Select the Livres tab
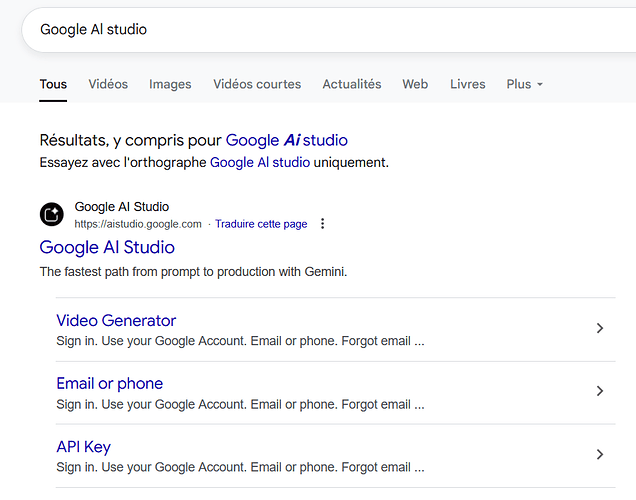636x500 pixels. pyautogui.click(x=467, y=84)
